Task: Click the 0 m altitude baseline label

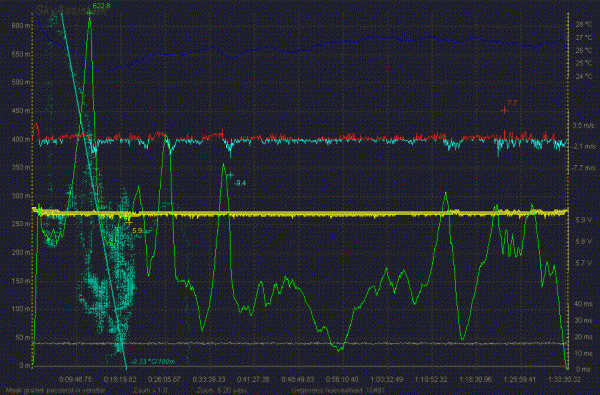Action: [x=24, y=366]
